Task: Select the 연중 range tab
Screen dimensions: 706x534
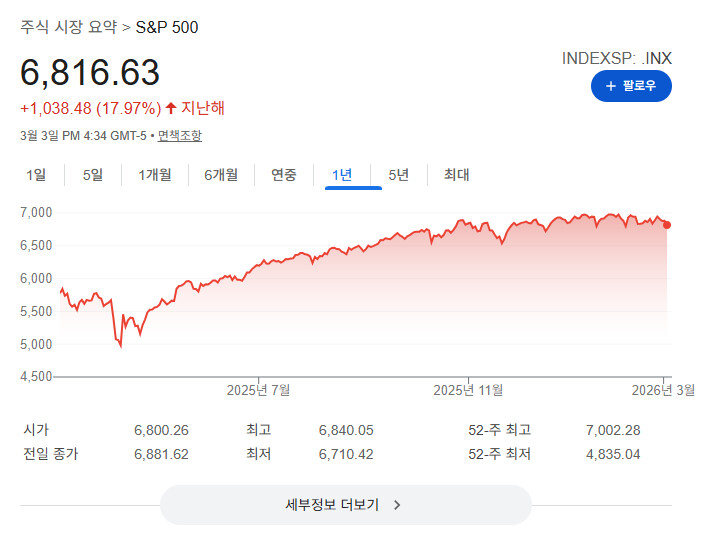Action: (284, 175)
